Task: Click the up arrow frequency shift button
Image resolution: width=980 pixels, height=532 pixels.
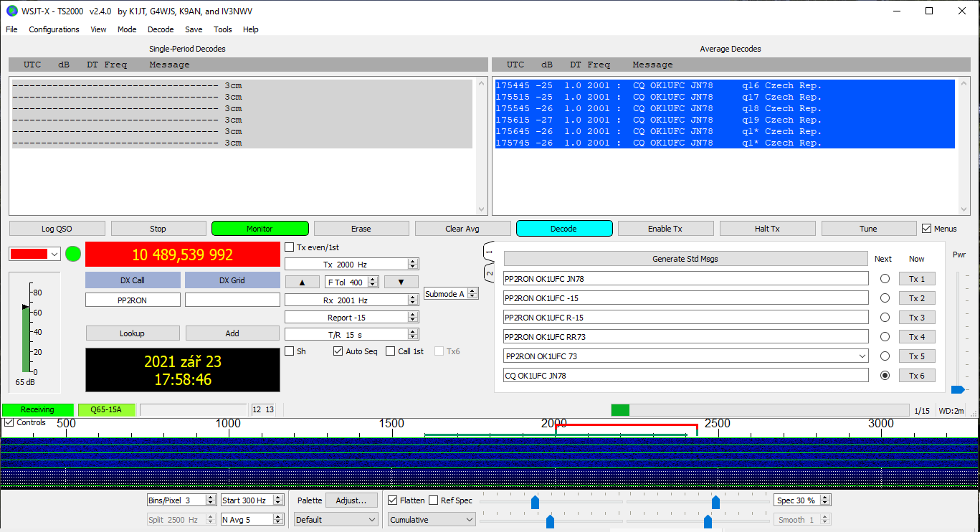Action: pos(302,282)
